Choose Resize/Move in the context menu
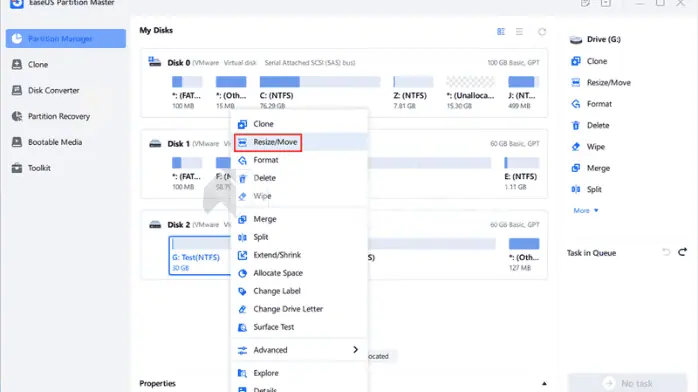 (300, 142)
